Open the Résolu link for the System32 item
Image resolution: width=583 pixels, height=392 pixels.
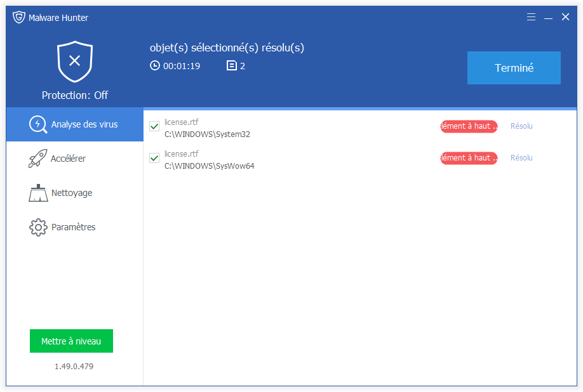[x=521, y=126]
